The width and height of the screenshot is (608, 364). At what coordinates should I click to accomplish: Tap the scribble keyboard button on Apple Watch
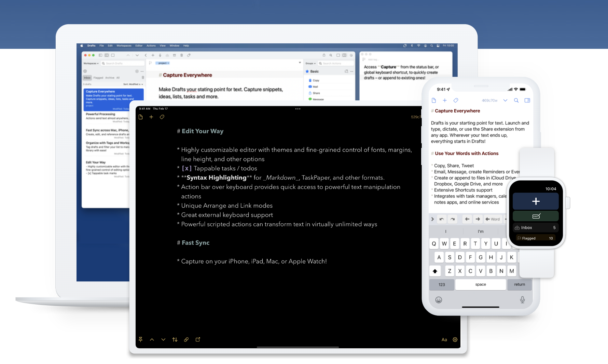(x=536, y=216)
